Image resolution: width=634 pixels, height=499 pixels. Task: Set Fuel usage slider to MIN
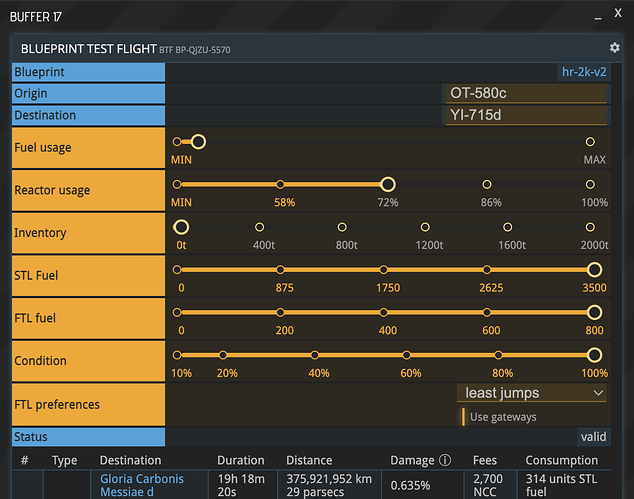coord(177,142)
